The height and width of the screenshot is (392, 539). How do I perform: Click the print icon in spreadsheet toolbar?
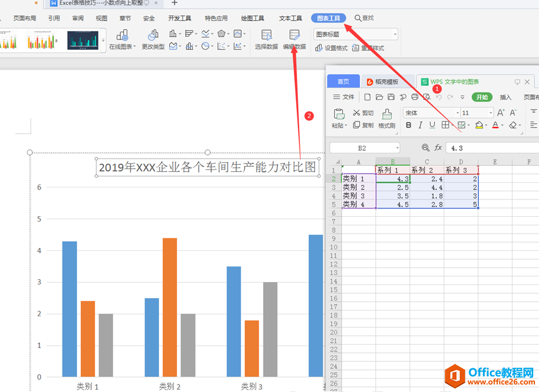[x=415, y=97]
